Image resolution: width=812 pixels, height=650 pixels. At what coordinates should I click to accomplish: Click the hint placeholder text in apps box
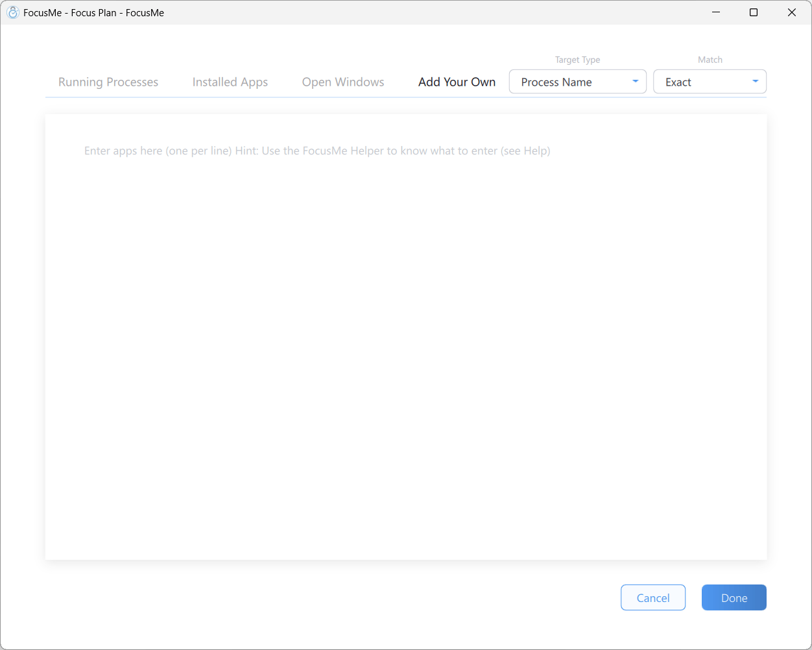coord(317,150)
